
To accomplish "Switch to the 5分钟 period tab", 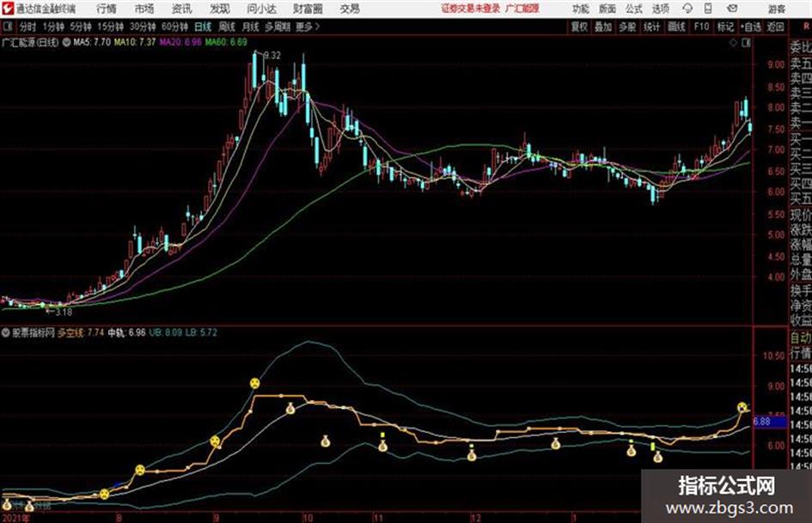I will coord(80,27).
